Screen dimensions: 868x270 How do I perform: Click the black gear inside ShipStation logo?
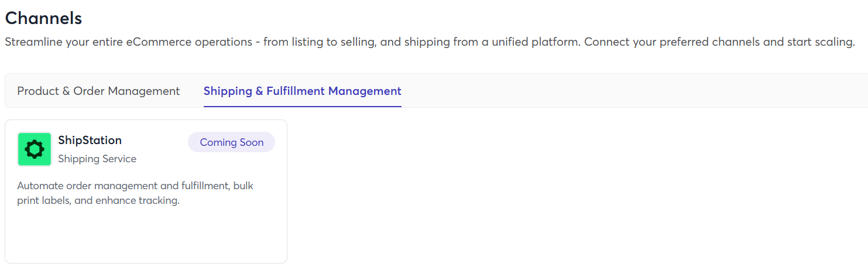click(x=35, y=149)
